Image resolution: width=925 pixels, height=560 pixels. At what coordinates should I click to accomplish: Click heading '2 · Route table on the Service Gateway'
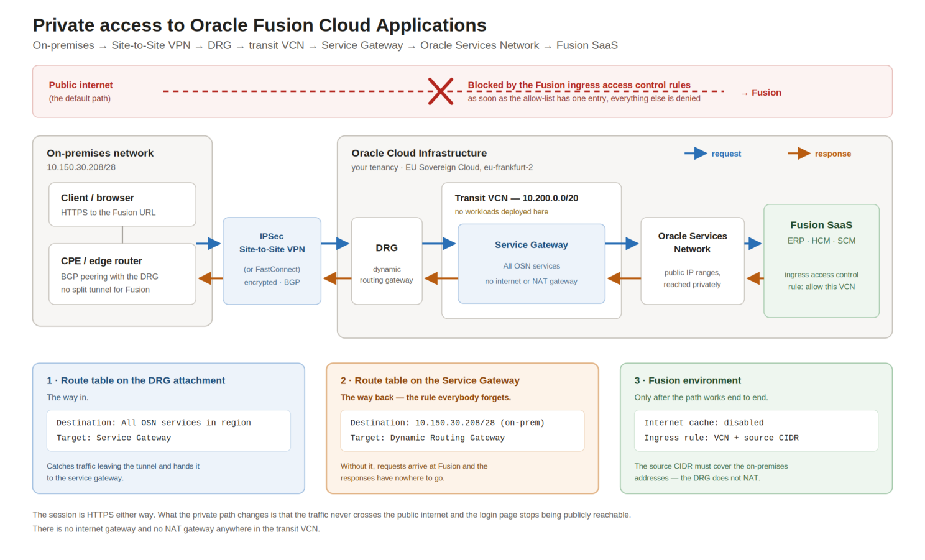click(430, 380)
